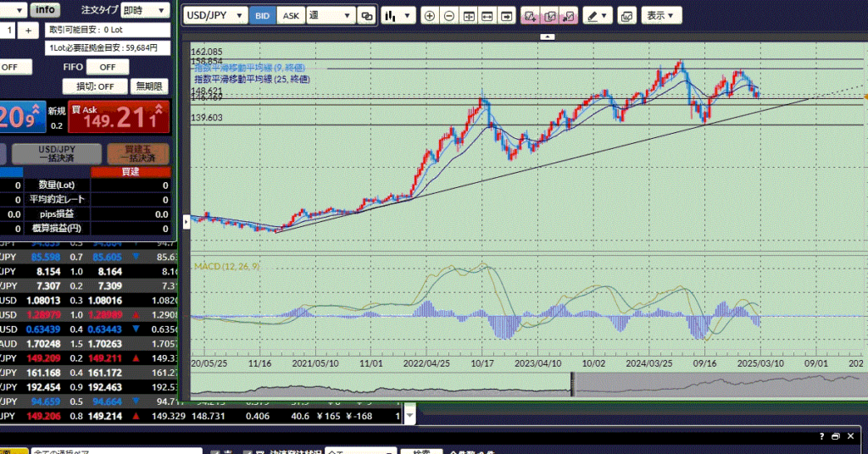Click the zoom in magnifier icon
Image resolution: width=868 pixels, height=454 pixels.
tap(430, 16)
